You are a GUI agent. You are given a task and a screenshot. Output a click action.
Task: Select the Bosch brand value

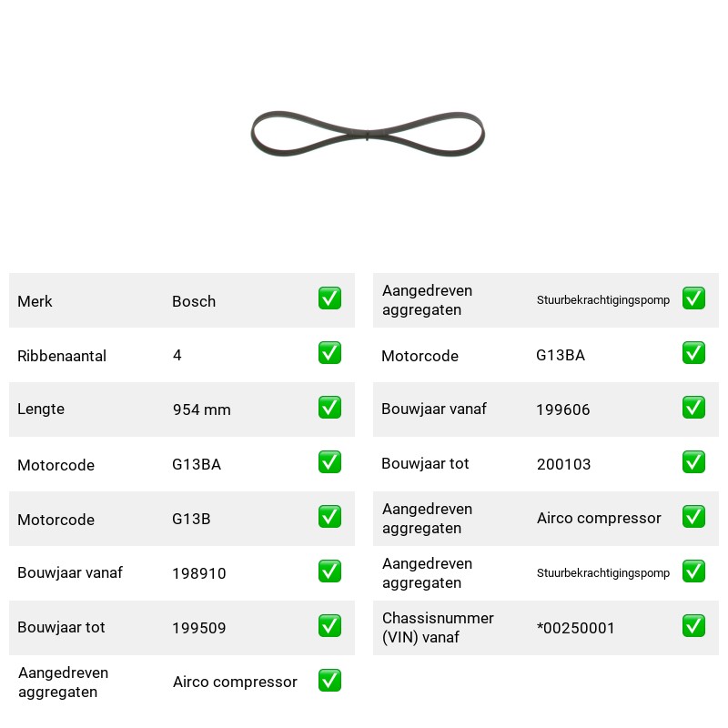click(x=194, y=301)
